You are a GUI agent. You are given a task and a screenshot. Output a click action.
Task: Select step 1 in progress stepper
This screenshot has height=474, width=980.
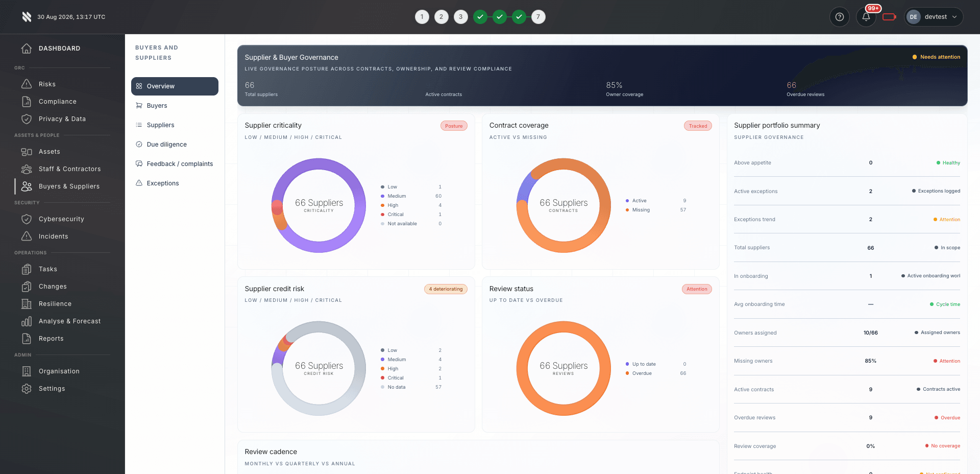tap(422, 17)
